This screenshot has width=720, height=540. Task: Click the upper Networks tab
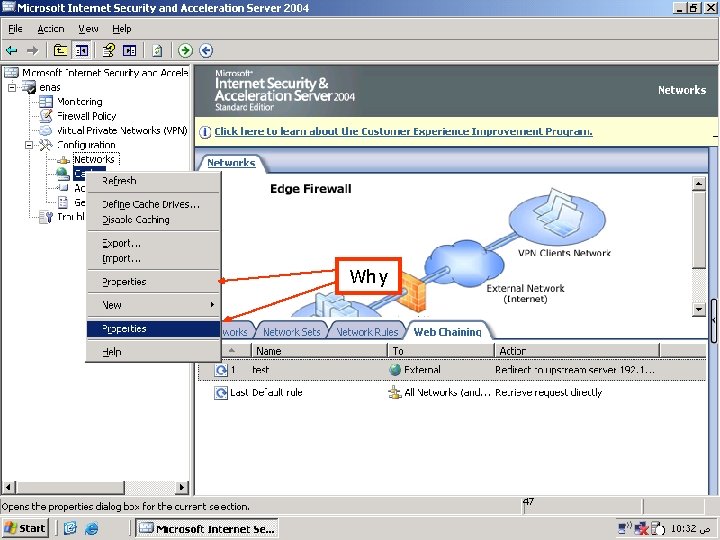pos(231,163)
